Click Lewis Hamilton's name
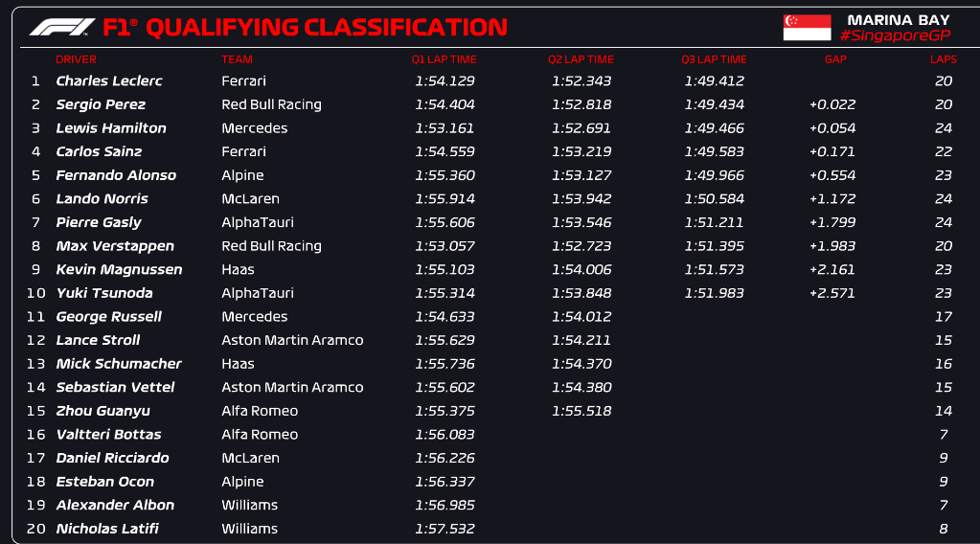Image resolution: width=980 pixels, height=544 pixels. (111, 128)
